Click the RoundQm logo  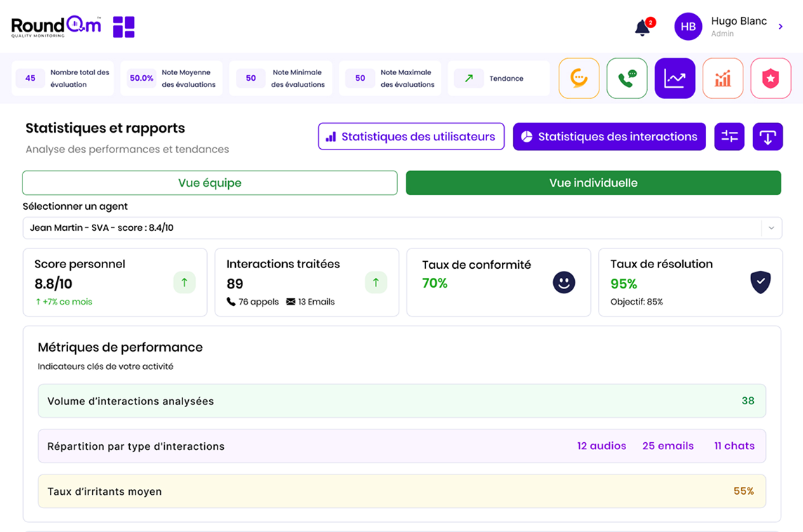click(x=56, y=27)
